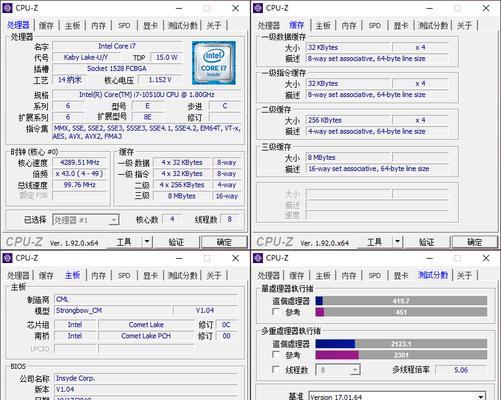Click single-thread score bar showing 419.7

401,301
